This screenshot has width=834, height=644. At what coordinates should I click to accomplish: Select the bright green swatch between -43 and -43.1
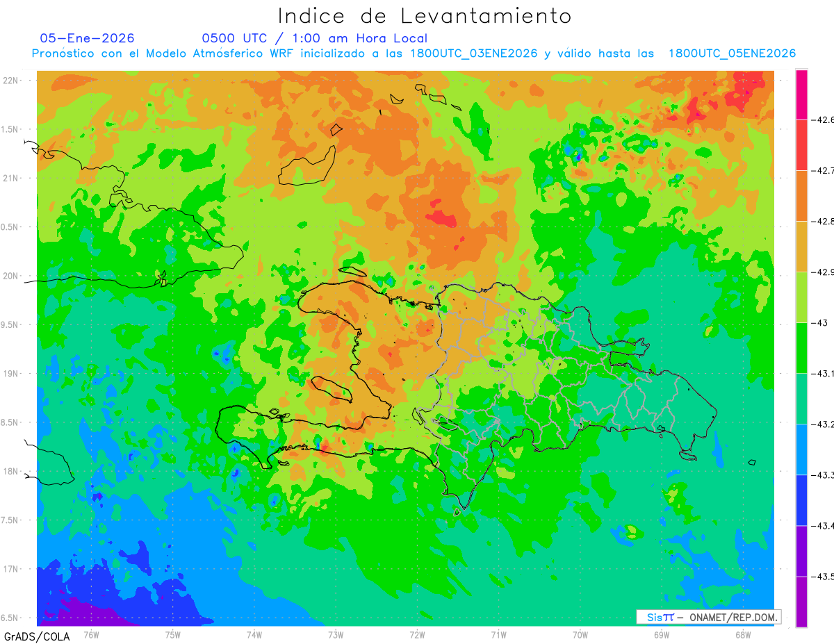point(801,347)
